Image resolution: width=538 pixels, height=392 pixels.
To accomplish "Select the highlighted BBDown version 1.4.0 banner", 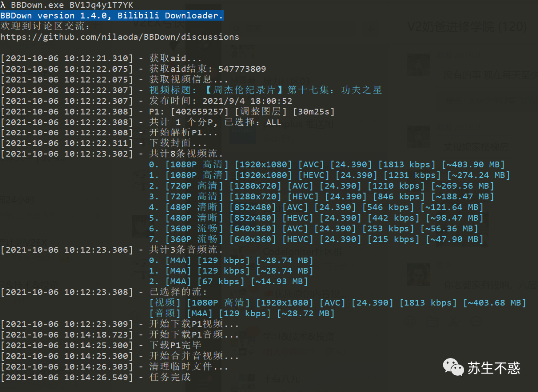I will 112,16.
